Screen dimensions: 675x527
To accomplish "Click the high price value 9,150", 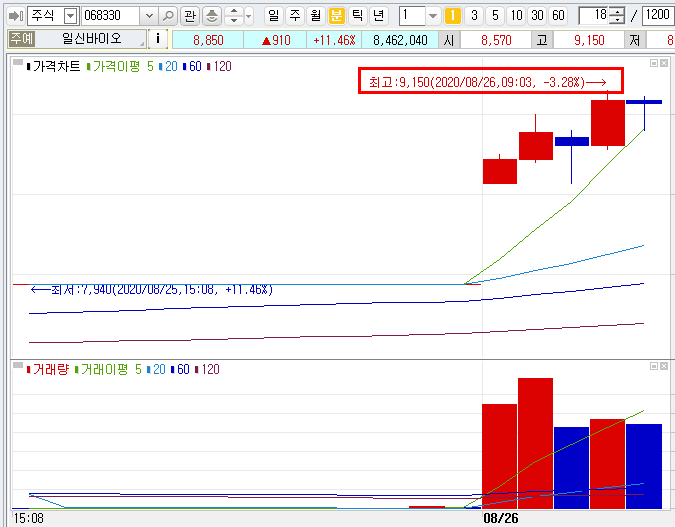I will pos(589,40).
